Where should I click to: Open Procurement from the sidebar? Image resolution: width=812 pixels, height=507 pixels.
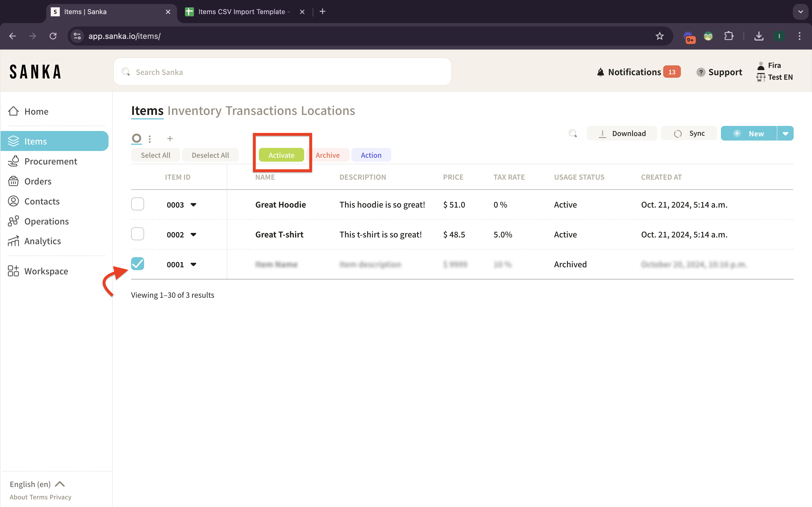pos(50,161)
